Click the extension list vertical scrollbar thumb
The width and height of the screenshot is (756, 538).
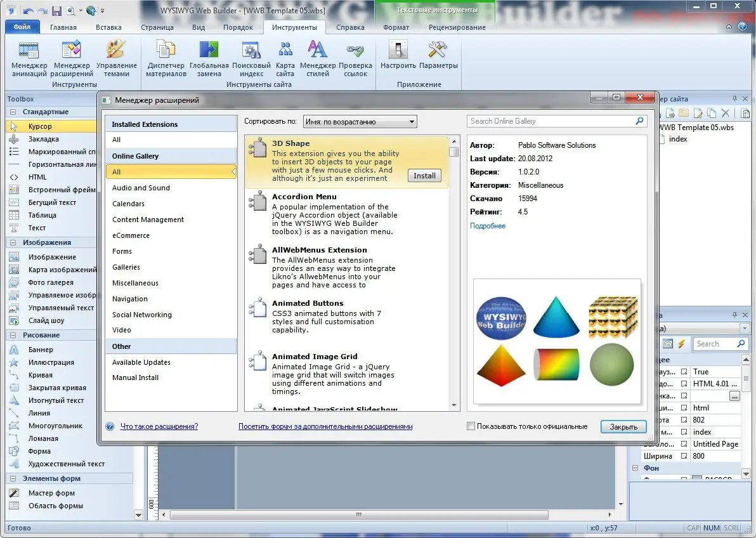tap(453, 152)
